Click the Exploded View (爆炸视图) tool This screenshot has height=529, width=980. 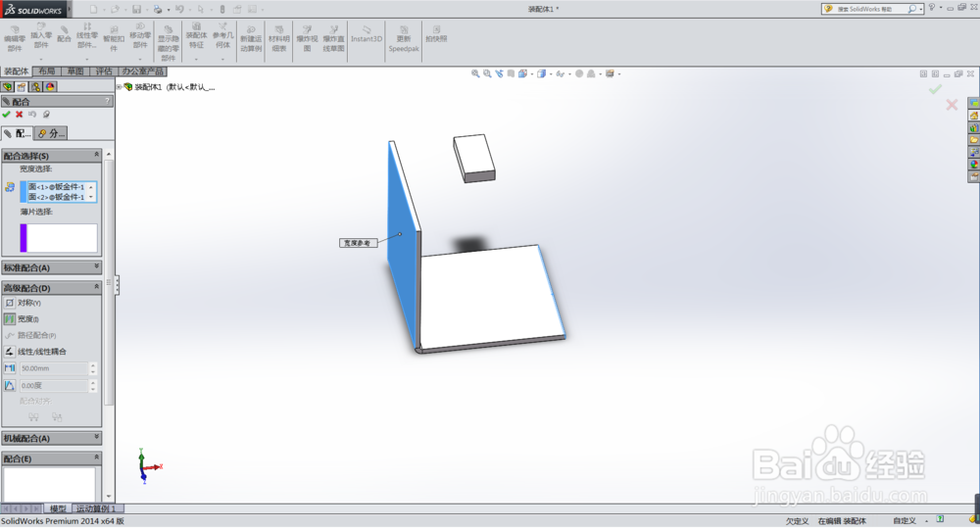click(x=307, y=39)
